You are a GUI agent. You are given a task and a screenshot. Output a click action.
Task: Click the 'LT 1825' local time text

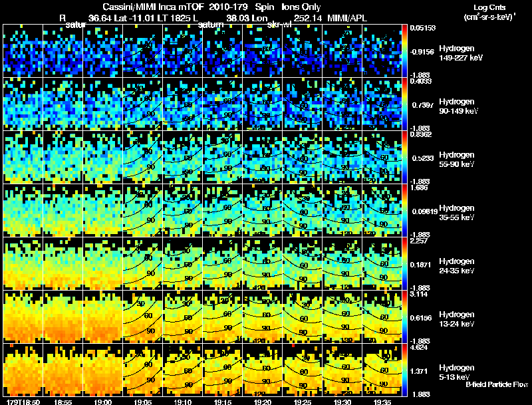click(x=175, y=18)
